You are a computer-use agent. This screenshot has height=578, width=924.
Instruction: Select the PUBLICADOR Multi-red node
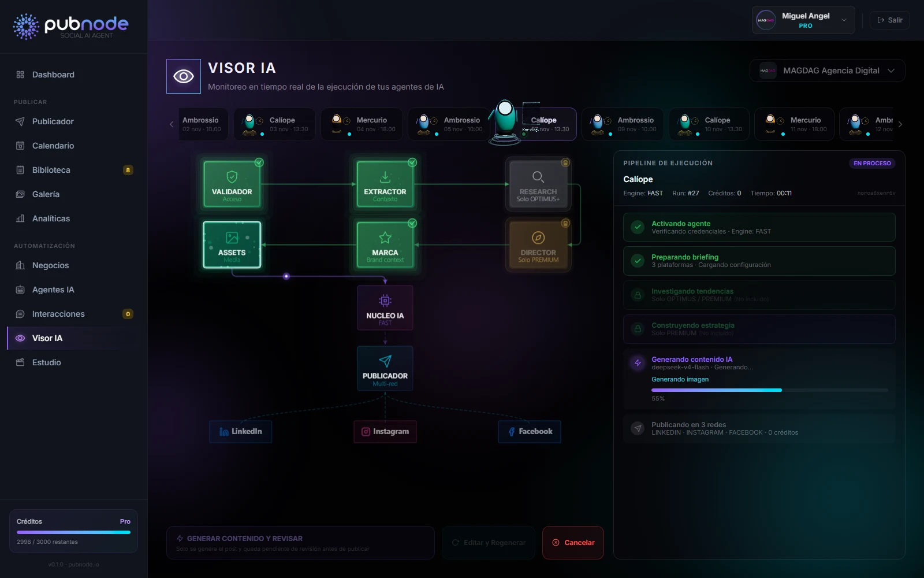coord(385,368)
